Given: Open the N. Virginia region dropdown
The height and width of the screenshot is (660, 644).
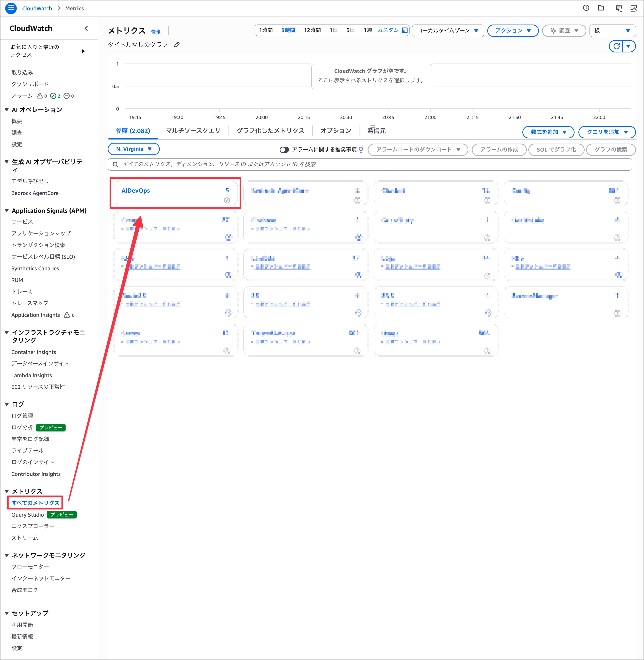Looking at the screenshot, I should coord(133,149).
